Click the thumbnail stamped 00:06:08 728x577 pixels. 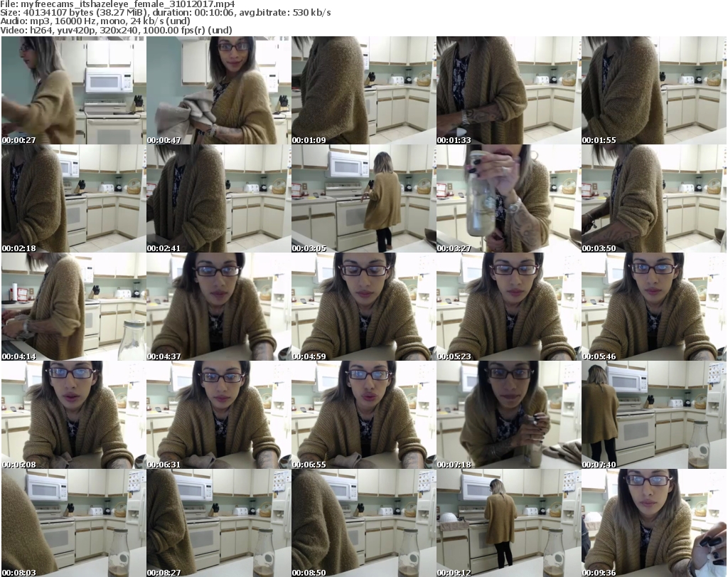coord(74,415)
